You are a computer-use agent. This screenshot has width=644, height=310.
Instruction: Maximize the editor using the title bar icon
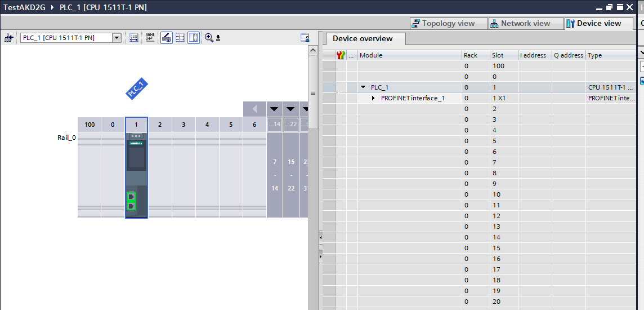pos(620,7)
